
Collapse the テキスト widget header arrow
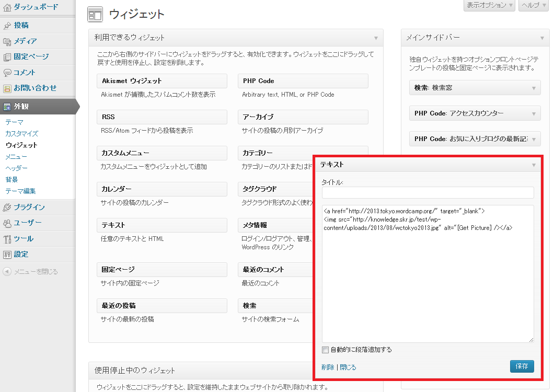(x=534, y=165)
